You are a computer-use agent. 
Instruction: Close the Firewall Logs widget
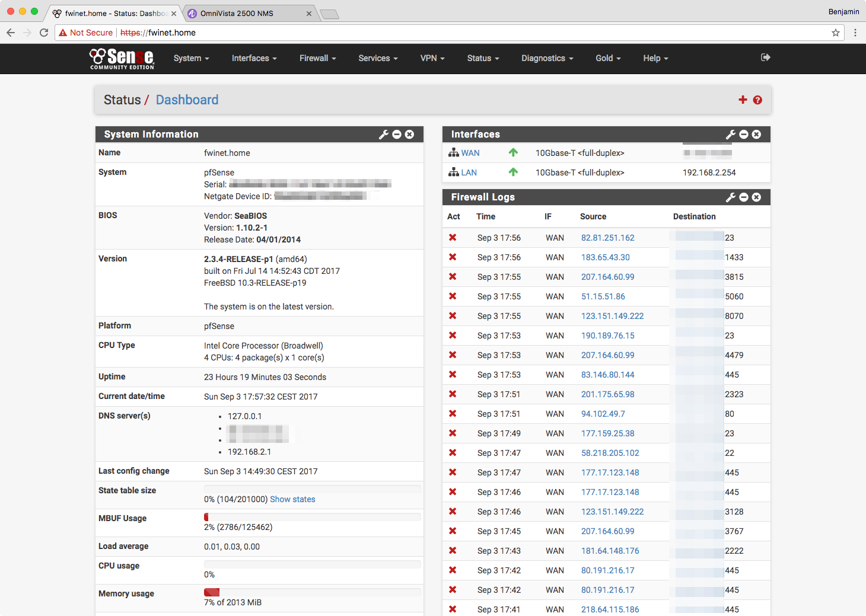click(x=756, y=197)
